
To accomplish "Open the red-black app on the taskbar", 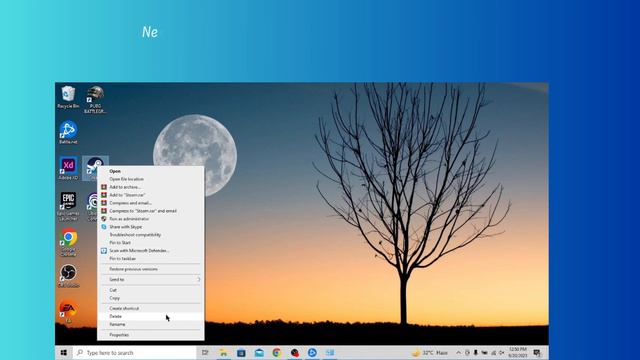I will 295,353.
